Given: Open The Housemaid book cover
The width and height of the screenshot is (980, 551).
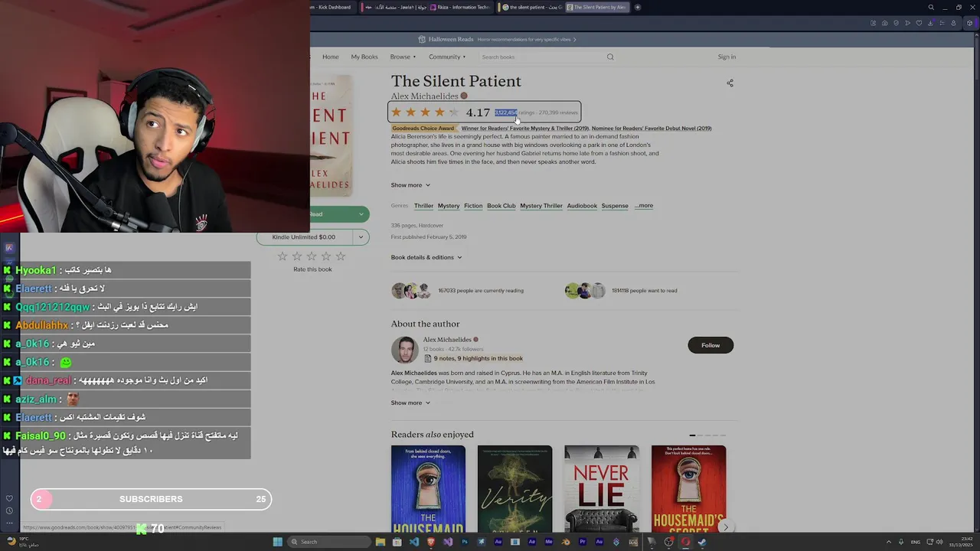Looking at the screenshot, I should pos(428,490).
